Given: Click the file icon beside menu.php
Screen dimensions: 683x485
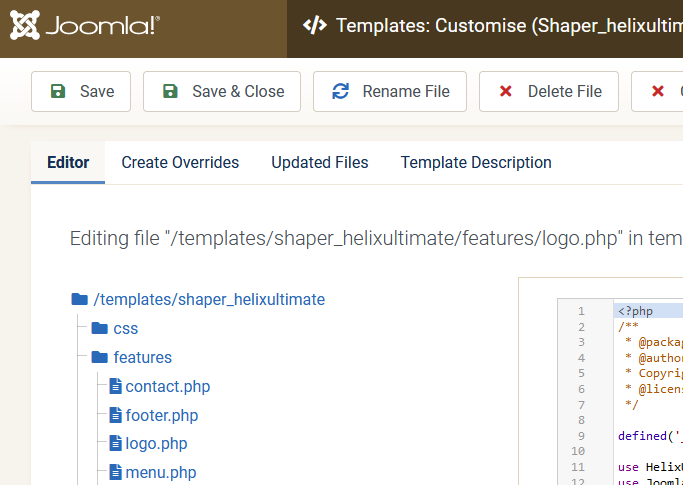Looking at the screenshot, I should coord(115,472).
